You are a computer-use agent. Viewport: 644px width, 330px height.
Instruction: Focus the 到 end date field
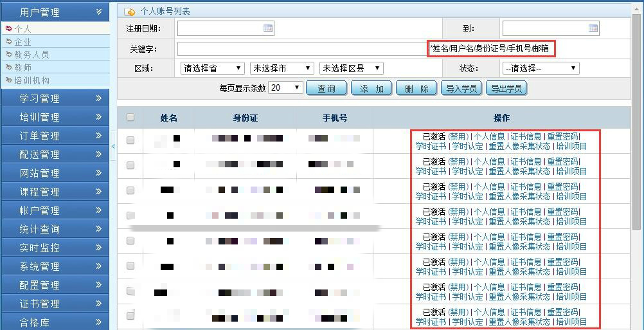[550, 28]
